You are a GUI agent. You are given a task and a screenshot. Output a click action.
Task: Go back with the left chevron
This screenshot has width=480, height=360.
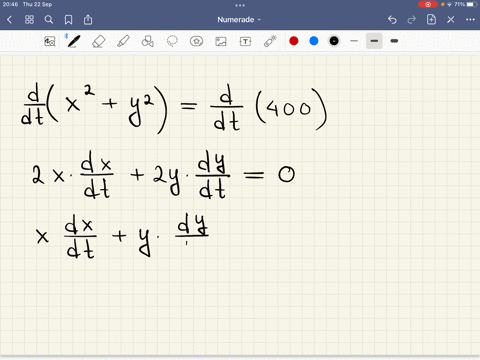[9, 20]
